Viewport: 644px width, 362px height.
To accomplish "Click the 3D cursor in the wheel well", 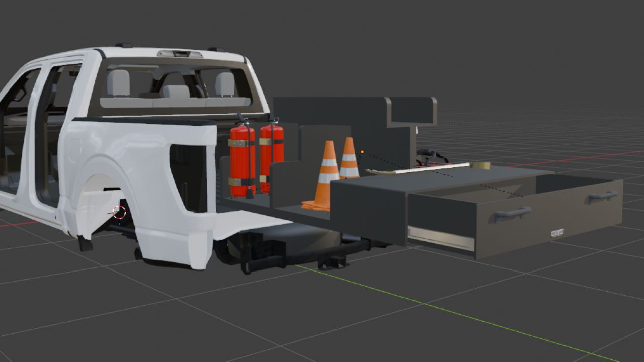I will pyautogui.click(x=119, y=212).
